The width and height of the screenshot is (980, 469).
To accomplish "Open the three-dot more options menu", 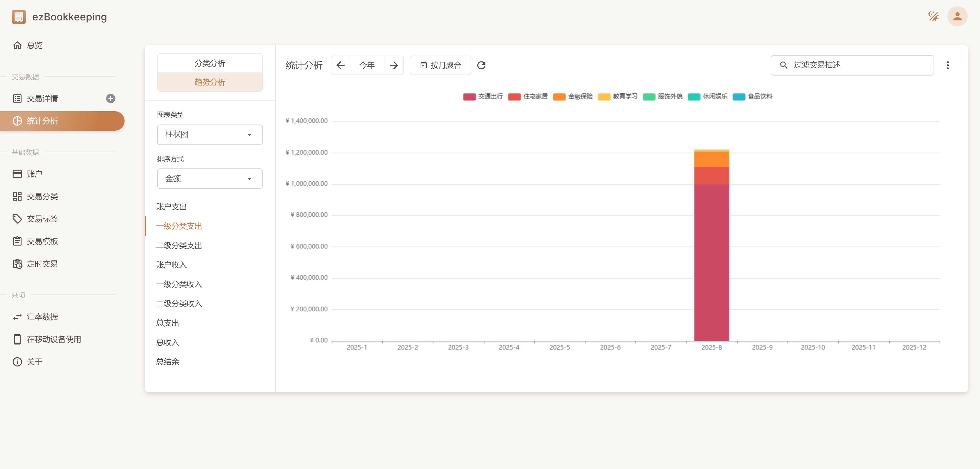I will point(947,65).
